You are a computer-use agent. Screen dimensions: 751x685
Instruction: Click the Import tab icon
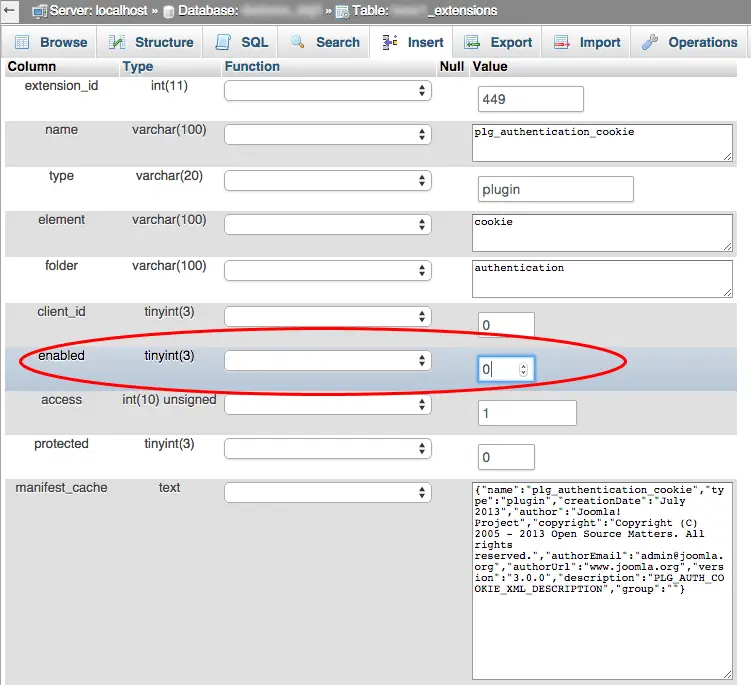click(x=561, y=42)
